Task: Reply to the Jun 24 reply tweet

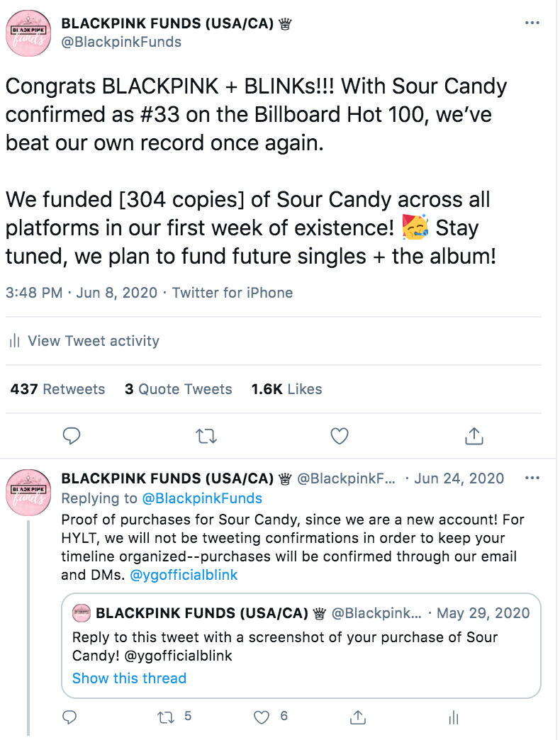Action: point(69,717)
